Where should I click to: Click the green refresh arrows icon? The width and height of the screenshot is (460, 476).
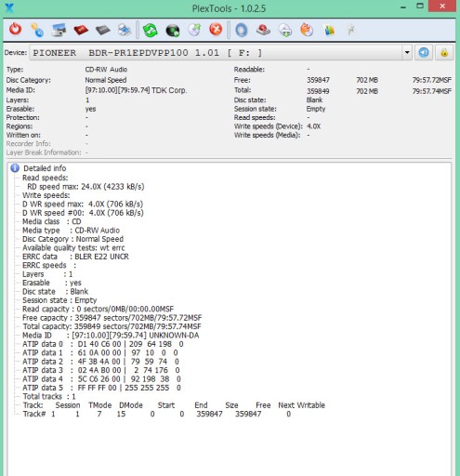(x=151, y=30)
